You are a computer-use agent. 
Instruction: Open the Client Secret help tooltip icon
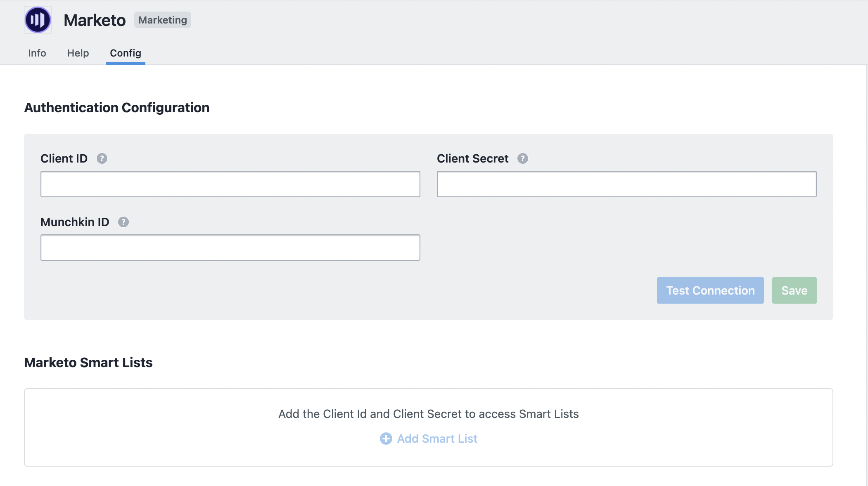(523, 158)
